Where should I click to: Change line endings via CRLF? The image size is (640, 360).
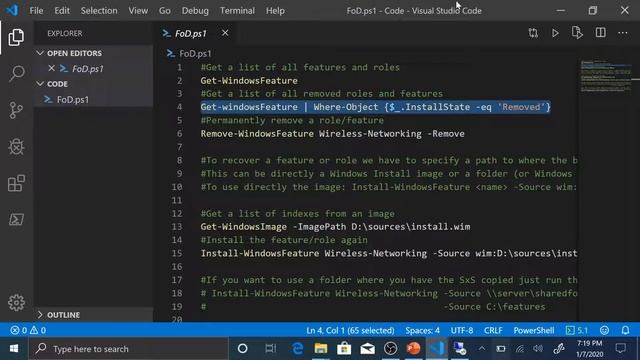coord(493,330)
